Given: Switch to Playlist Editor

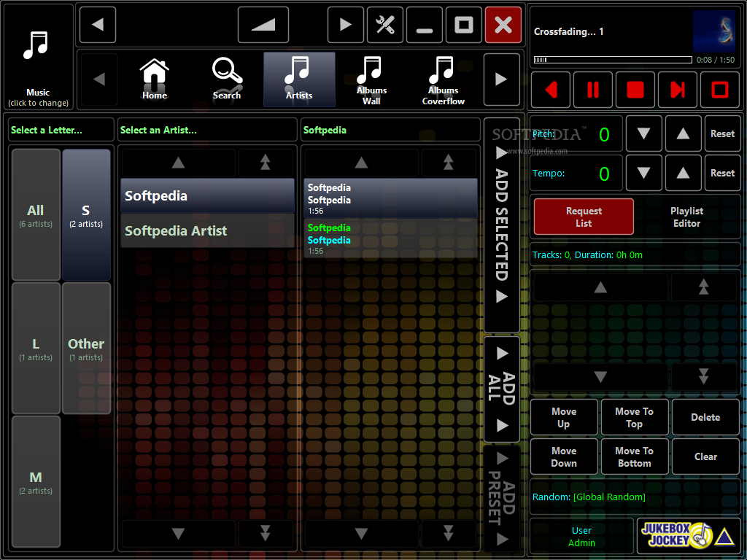Looking at the screenshot, I should [x=686, y=217].
